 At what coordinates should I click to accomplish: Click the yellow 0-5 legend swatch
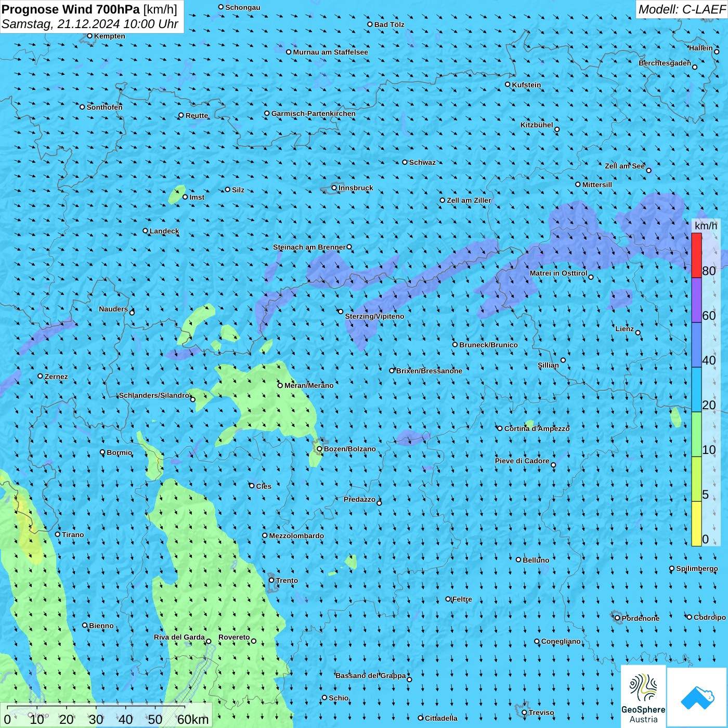click(x=696, y=524)
